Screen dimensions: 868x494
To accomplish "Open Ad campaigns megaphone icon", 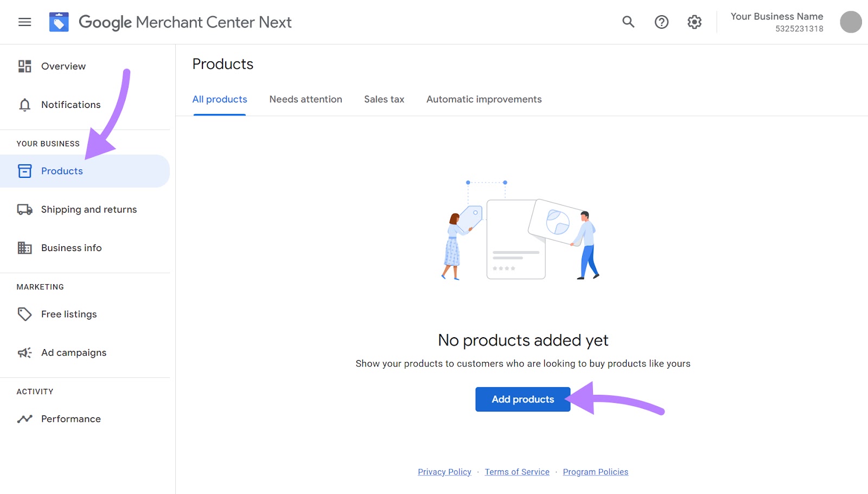I will (24, 352).
